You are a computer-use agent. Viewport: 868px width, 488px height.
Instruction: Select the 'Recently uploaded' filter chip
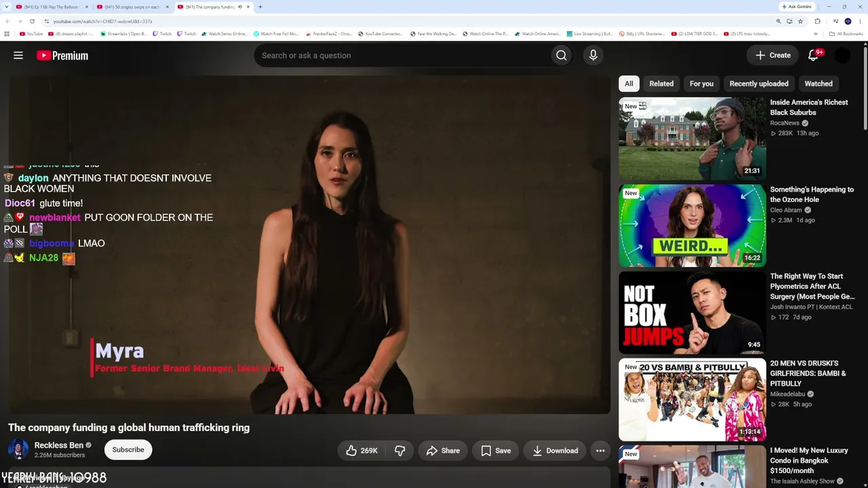point(759,83)
